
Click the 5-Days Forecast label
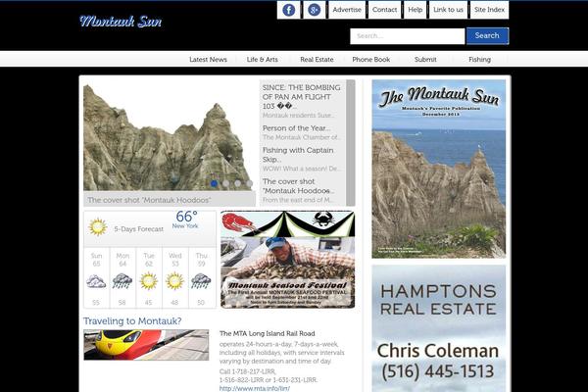tap(139, 228)
